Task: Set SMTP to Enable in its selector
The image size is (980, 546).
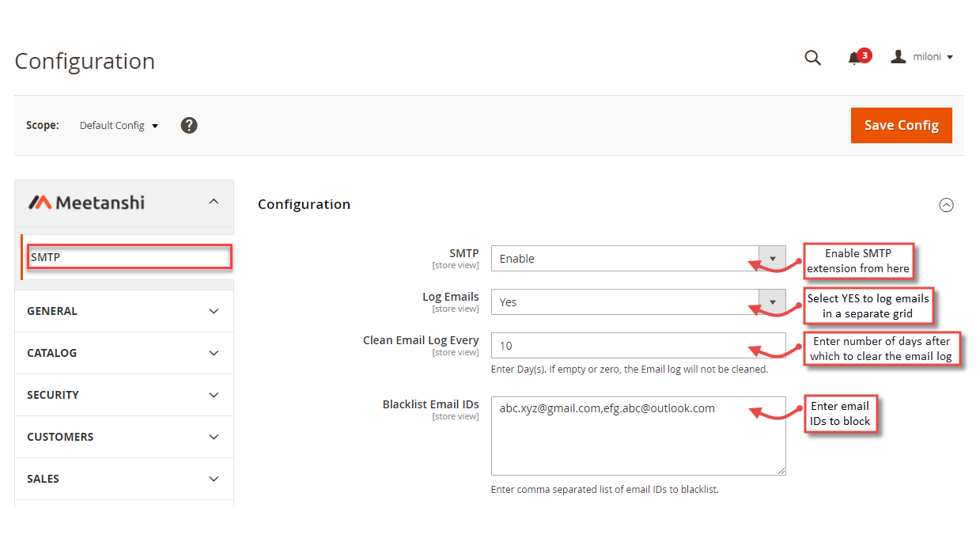Action: point(625,258)
